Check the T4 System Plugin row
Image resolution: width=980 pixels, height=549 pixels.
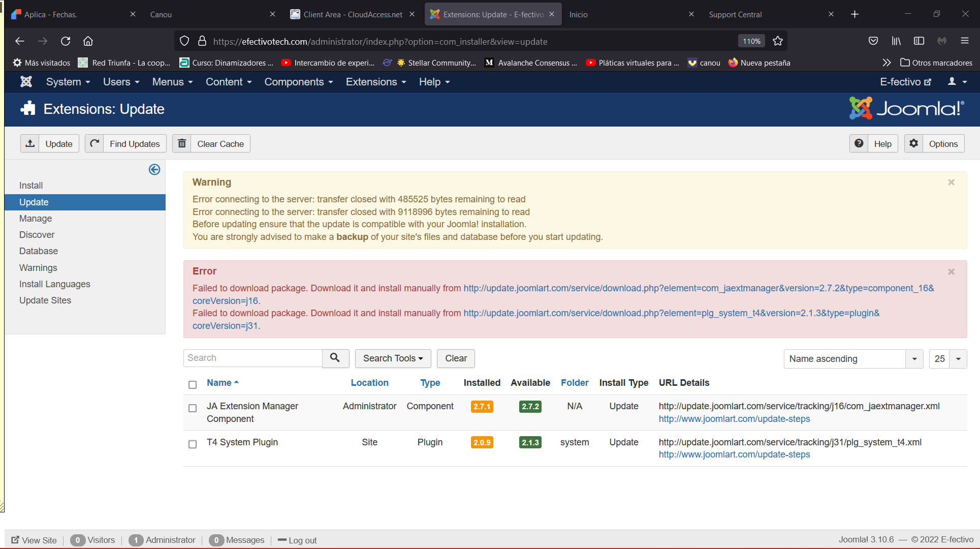point(193,444)
